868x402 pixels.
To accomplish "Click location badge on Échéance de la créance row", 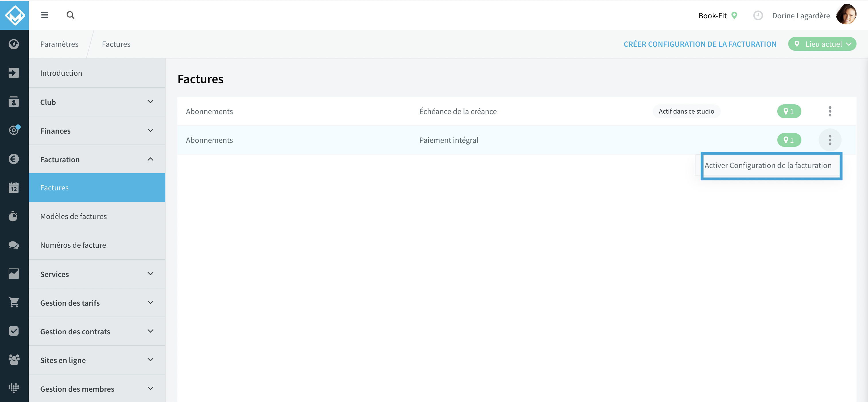I will point(789,112).
